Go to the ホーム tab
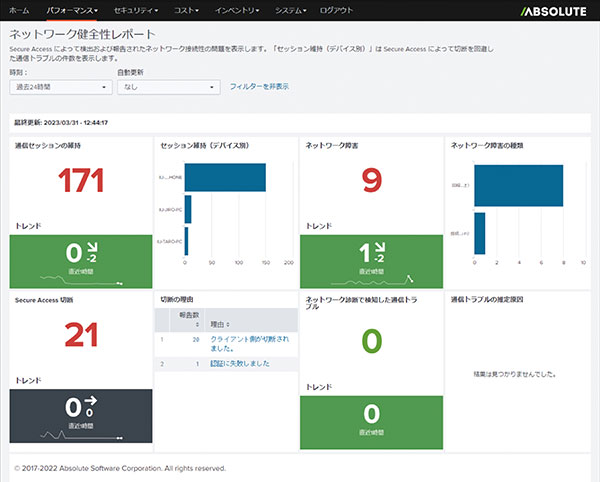Screen dimensions: 600x482 click(x=19, y=10)
